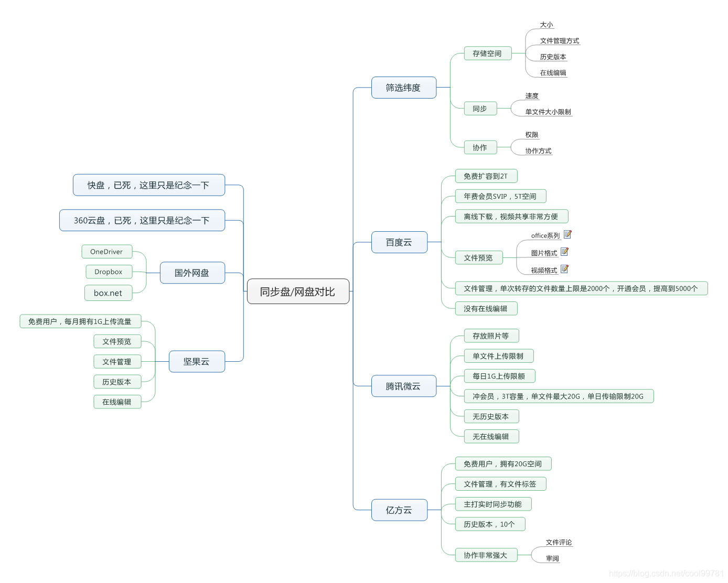
Task: Select the OneDriver subtopic
Action: [x=107, y=252]
